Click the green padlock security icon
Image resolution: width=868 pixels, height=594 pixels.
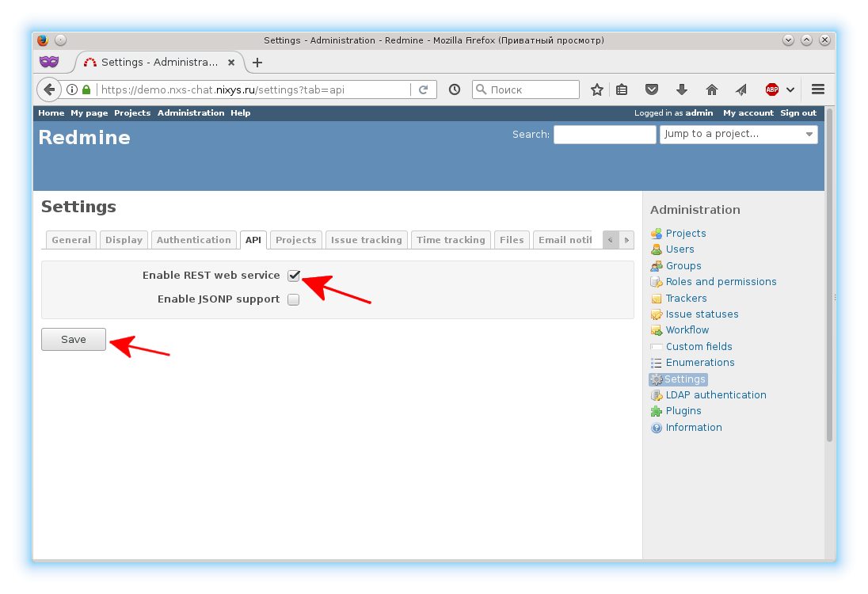pos(86,89)
